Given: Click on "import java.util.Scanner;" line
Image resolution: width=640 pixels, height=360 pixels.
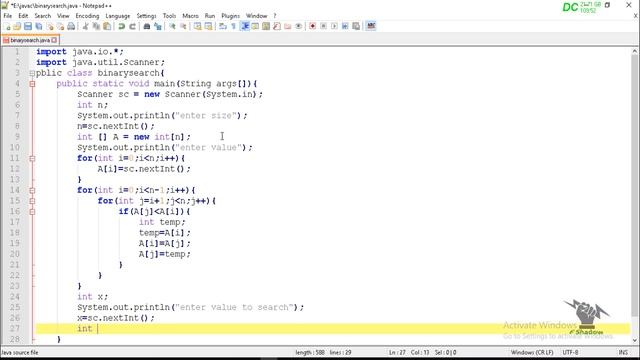Looking at the screenshot, I should tap(100, 62).
